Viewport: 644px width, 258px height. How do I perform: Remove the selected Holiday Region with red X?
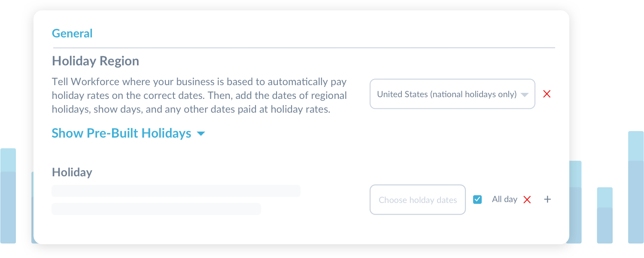coord(547,94)
